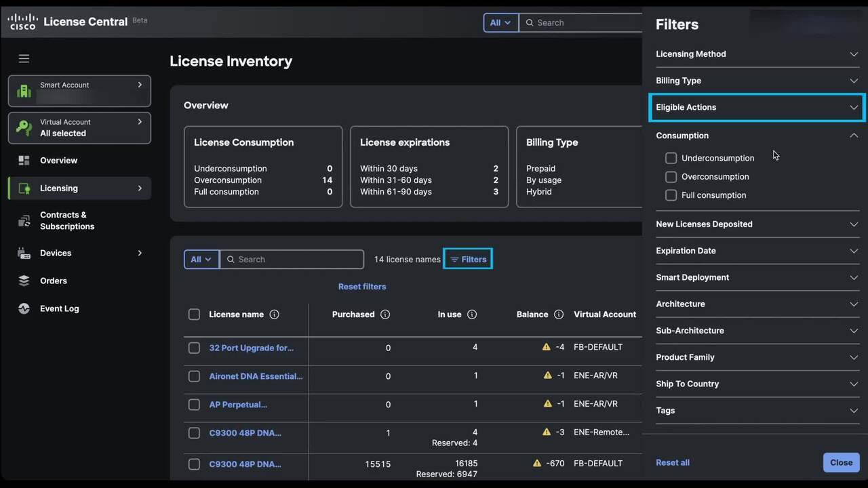868x488 pixels.
Task: Click info icon next to Purchased column
Action: pyautogui.click(x=385, y=314)
